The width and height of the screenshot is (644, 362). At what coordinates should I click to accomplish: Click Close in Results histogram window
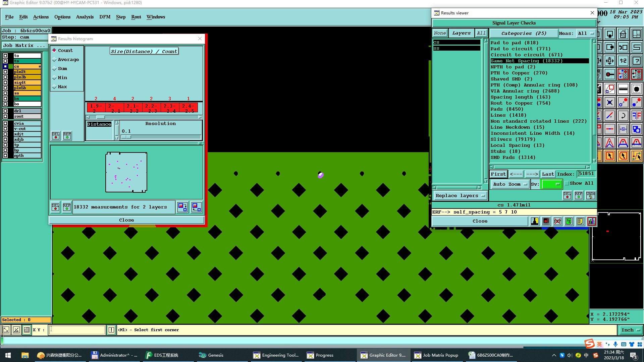coord(126,220)
